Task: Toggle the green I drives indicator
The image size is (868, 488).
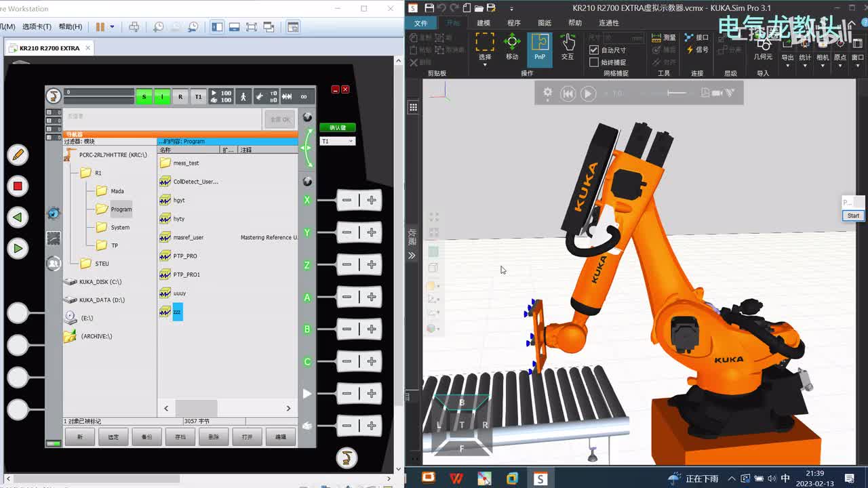Action: tap(161, 96)
